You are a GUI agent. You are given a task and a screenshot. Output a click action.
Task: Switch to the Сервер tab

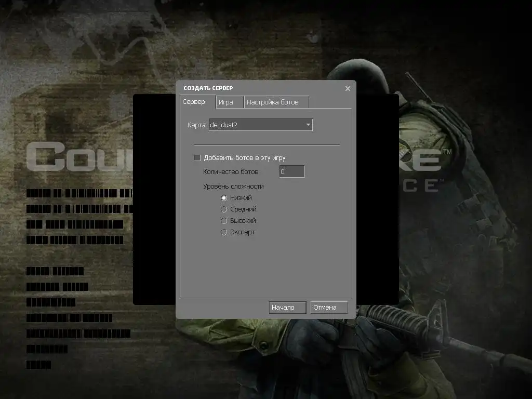[x=197, y=102]
